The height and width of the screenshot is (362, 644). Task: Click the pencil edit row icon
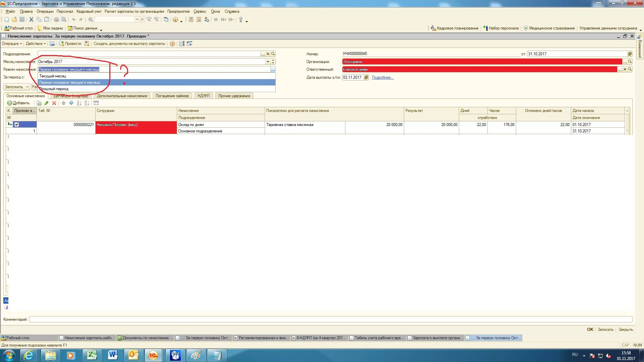[46, 103]
